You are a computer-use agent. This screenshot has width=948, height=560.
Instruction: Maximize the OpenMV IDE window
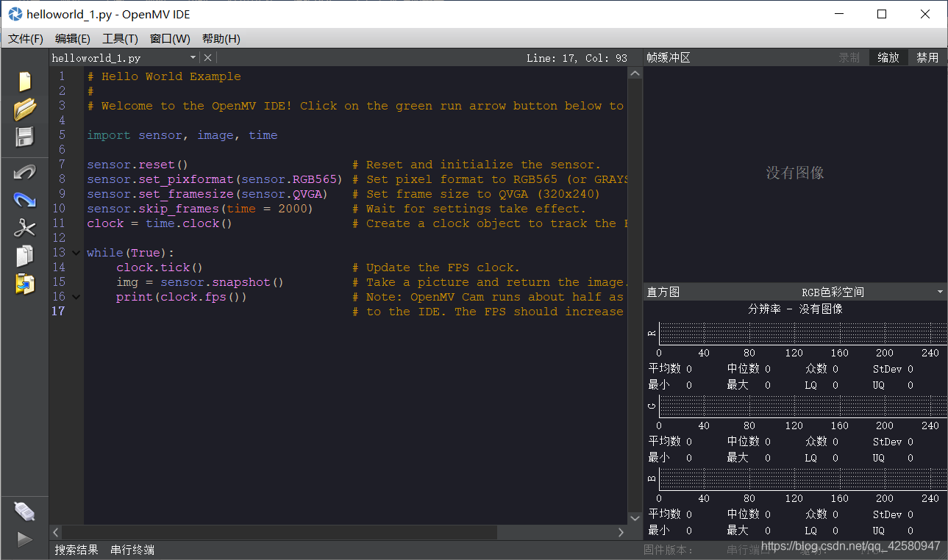[x=882, y=14]
